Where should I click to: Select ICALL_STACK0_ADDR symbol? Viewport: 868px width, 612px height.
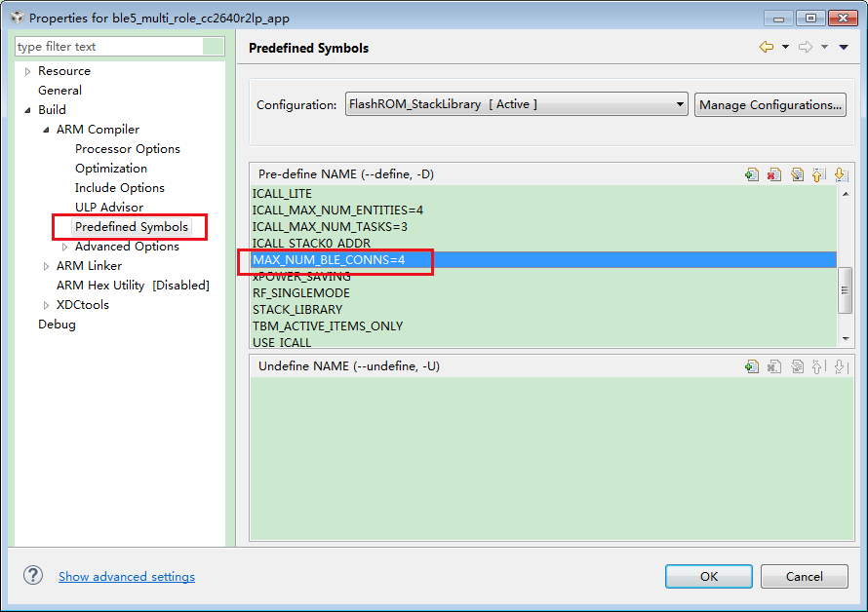point(543,244)
